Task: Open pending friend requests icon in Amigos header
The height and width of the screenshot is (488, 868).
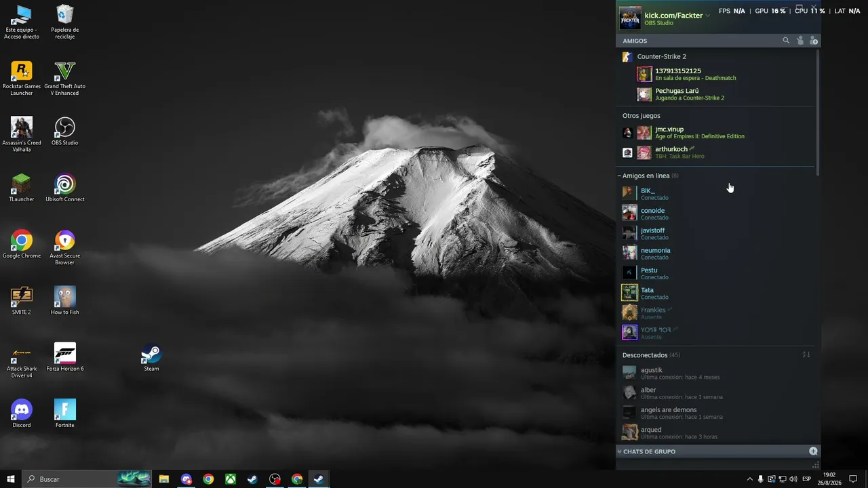Action: 800,41
